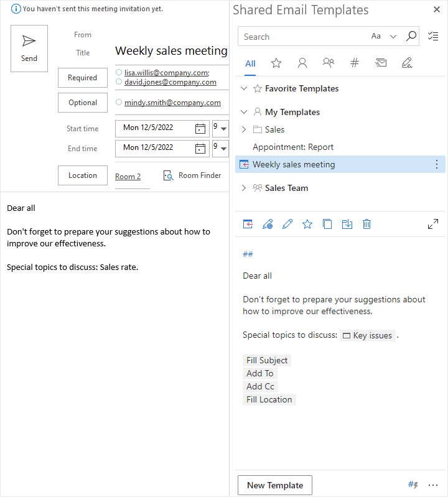Create a New Template
This screenshot has height=497, width=448.
click(275, 485)
